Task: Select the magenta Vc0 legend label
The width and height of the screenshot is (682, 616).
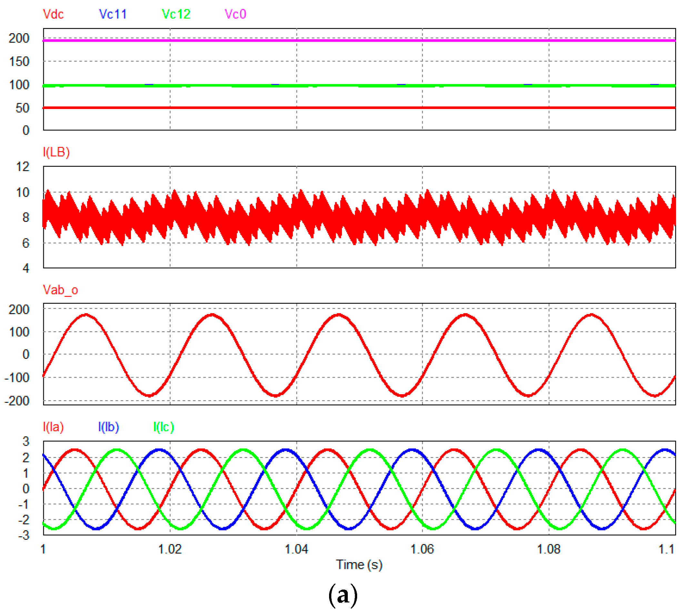Action: [236, 14]
